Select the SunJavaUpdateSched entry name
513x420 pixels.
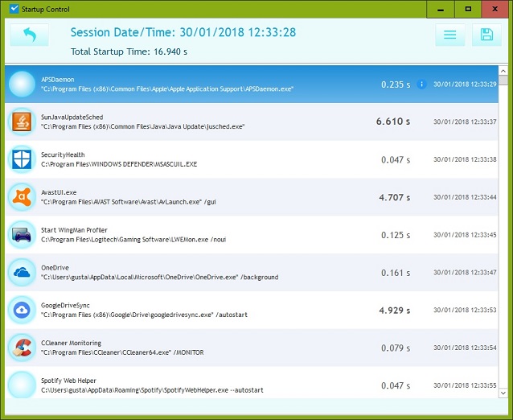(72, 117)
